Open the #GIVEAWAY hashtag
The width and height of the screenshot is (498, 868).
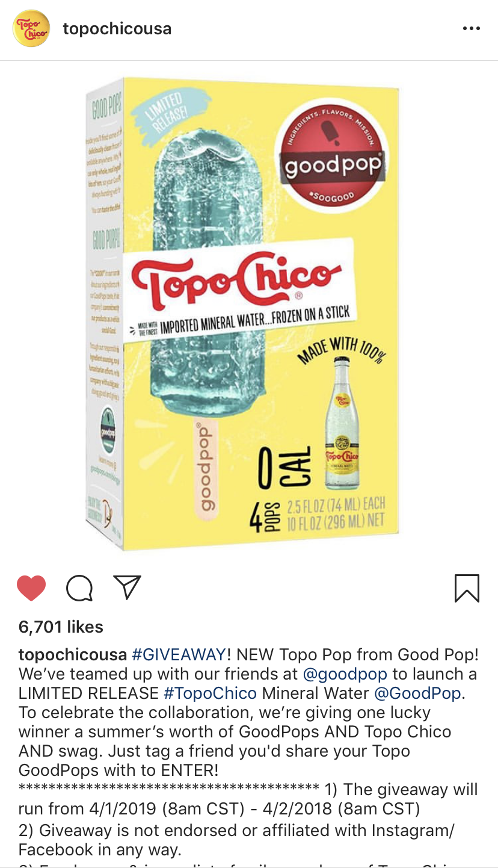pos(179,654)
